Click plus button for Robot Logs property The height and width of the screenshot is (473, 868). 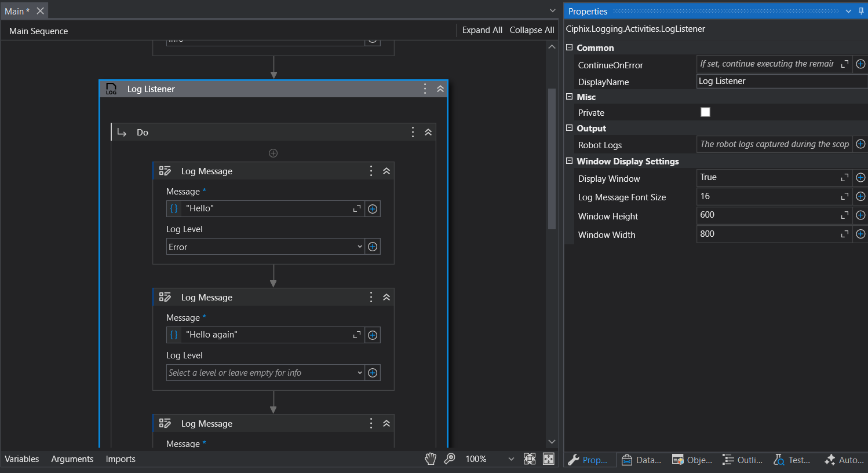[x=860, y=144]
